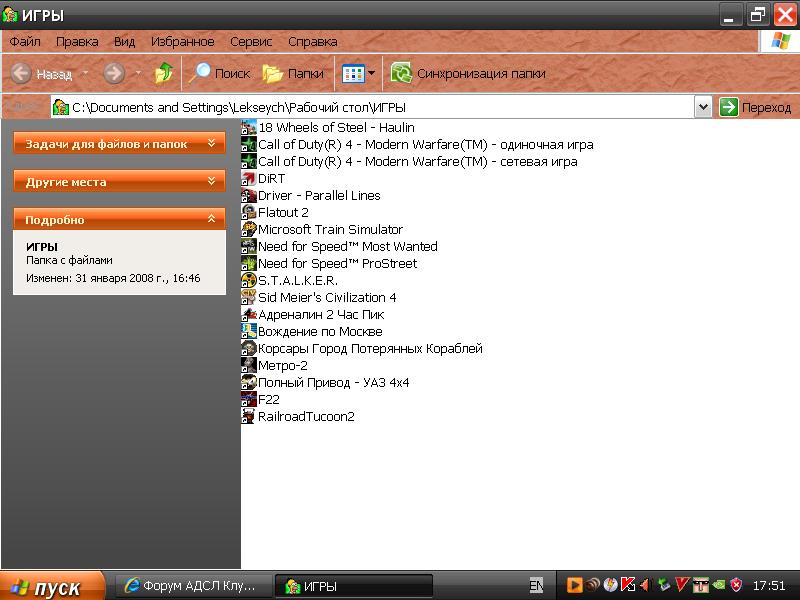Collapse the Подробно details panel
The width and height of the screenshot is (800, 600).
(119, 219)
